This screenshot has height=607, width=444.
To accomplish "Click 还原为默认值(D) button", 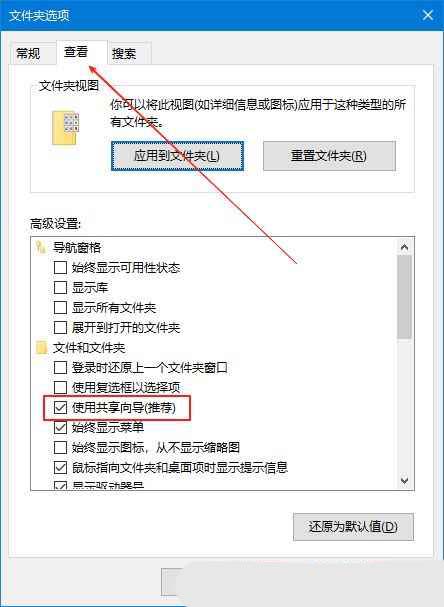I will point(353,526).
